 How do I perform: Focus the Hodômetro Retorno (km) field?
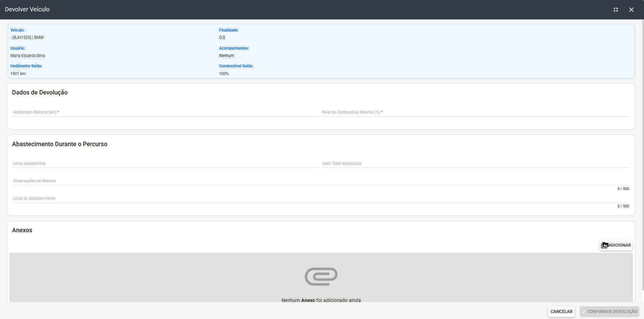pos(166,112)
